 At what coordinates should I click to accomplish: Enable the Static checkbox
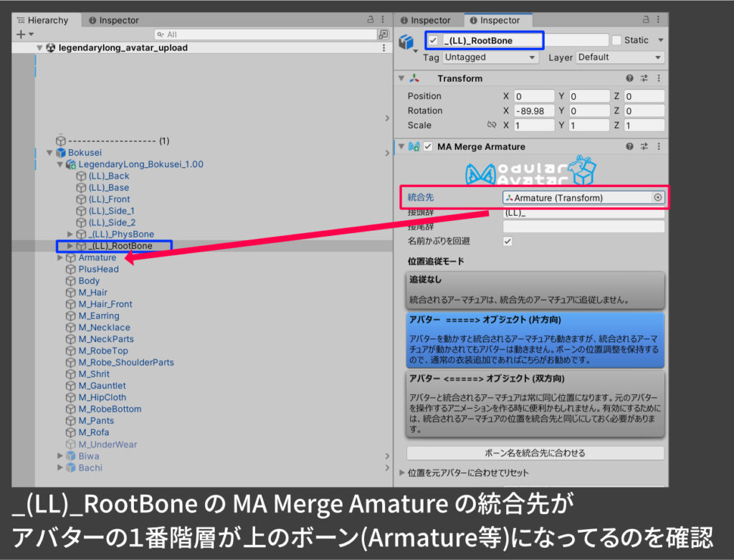click(x=616, y=41)
